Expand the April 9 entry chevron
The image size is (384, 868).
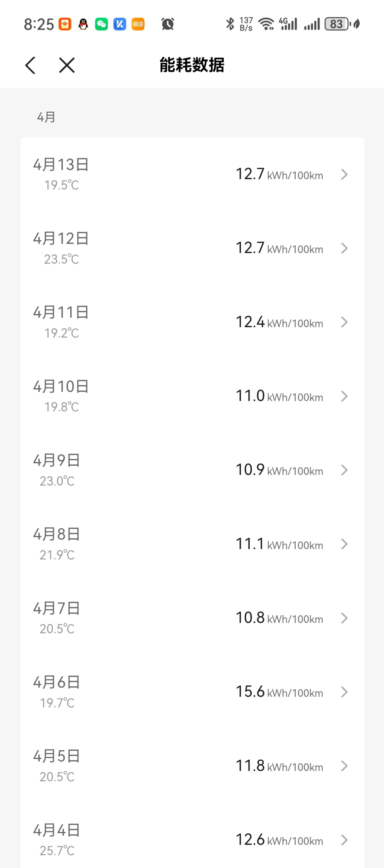click(x=344, y=470)
